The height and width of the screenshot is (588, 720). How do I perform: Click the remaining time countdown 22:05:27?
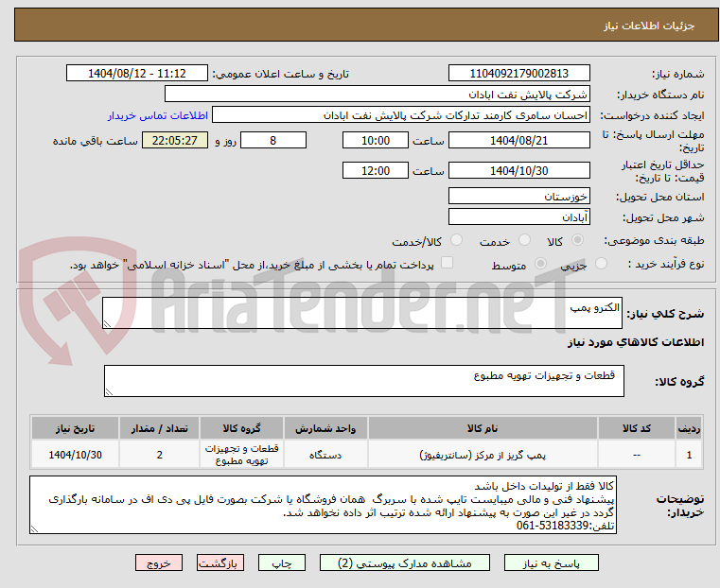coord(175,140)
